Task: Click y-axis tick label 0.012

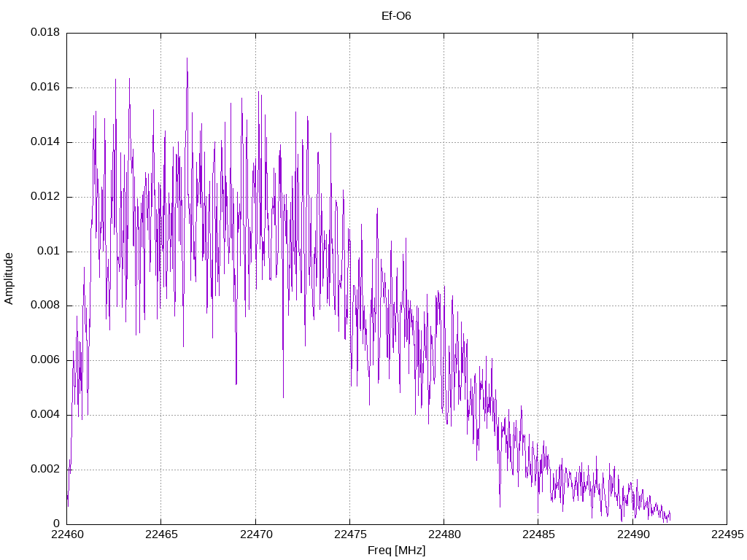Action: pyautogui.click(x=45, y=196)
